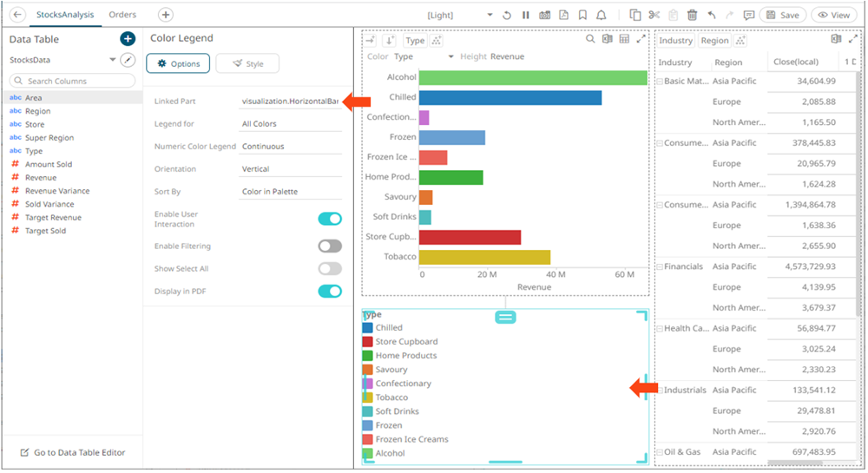Open Numeric Color Legend Continuous dropdown

point(291,147)
